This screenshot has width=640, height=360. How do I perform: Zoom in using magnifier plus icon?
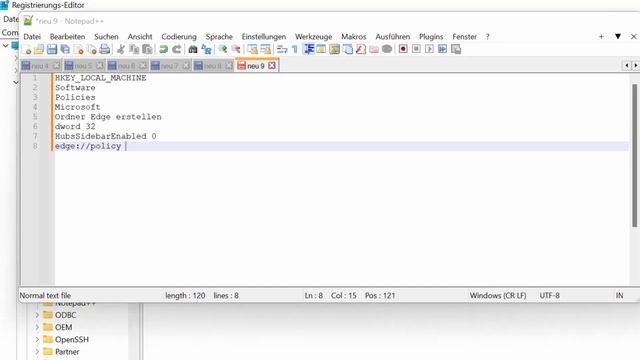222,50
